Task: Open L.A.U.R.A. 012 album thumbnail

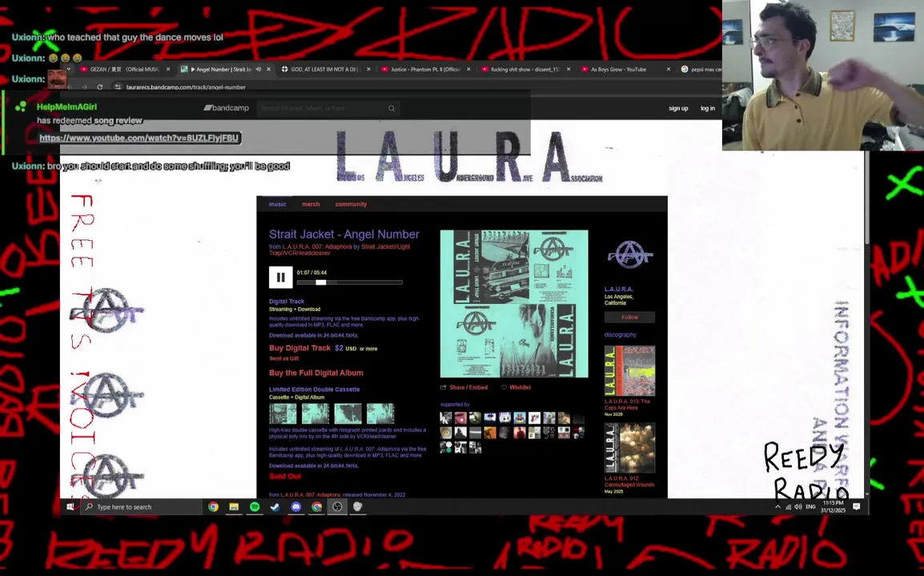Action: [629, 448]
